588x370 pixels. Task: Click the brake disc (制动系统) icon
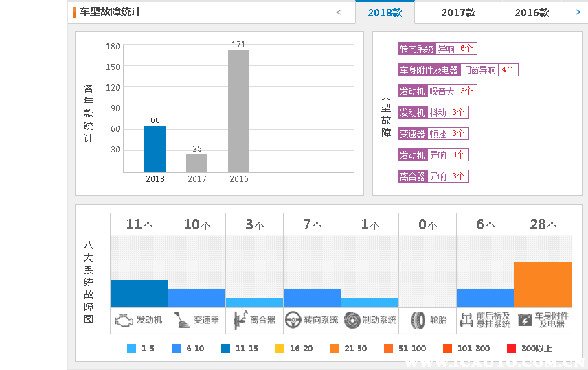pyautogui.click(x=352, y=320)
